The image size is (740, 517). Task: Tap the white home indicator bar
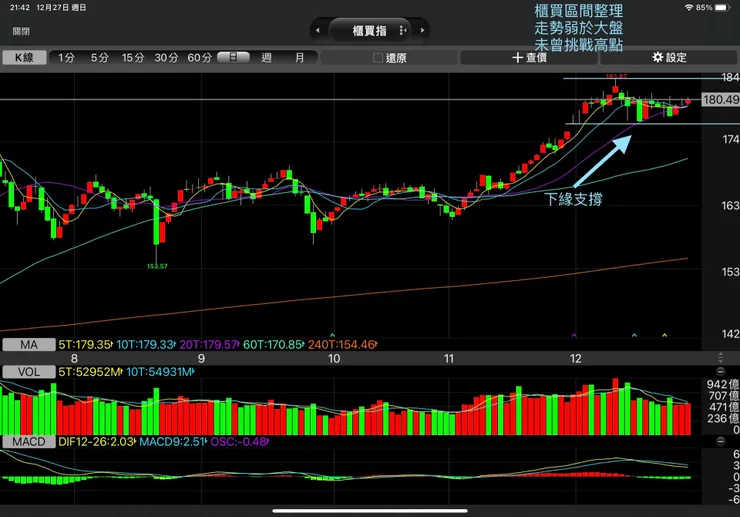pos(370,510)
